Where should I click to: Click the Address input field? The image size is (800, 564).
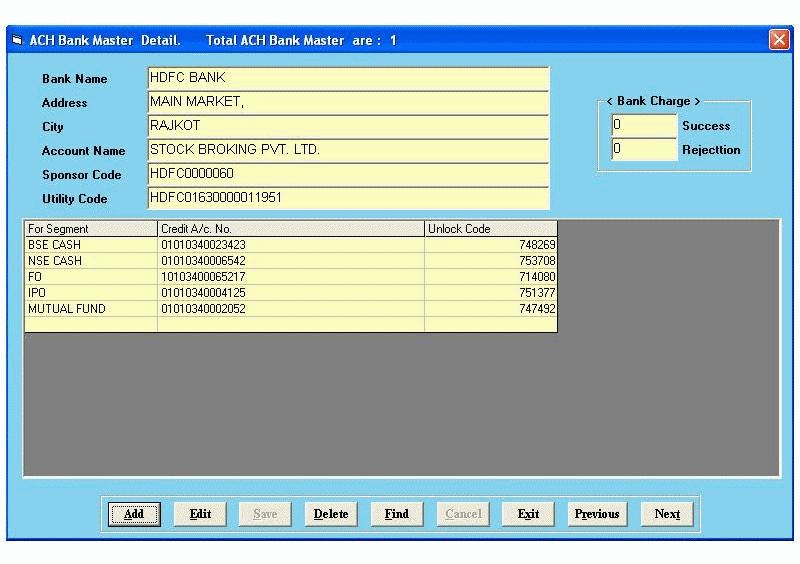[347, 102]
